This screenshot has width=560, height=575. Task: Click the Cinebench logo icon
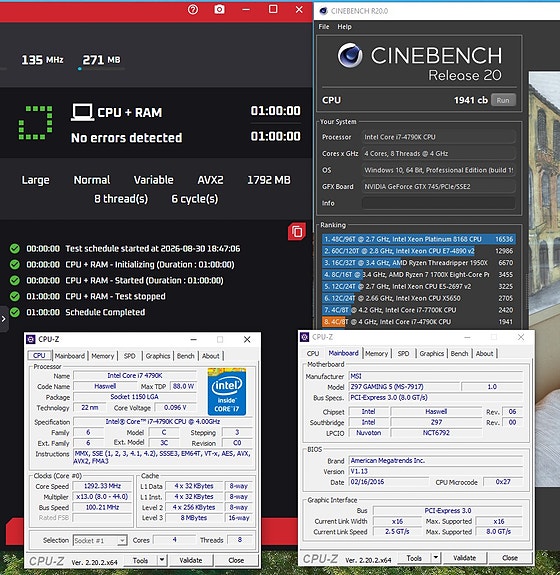pyautogui.click(x=350, y=56)
